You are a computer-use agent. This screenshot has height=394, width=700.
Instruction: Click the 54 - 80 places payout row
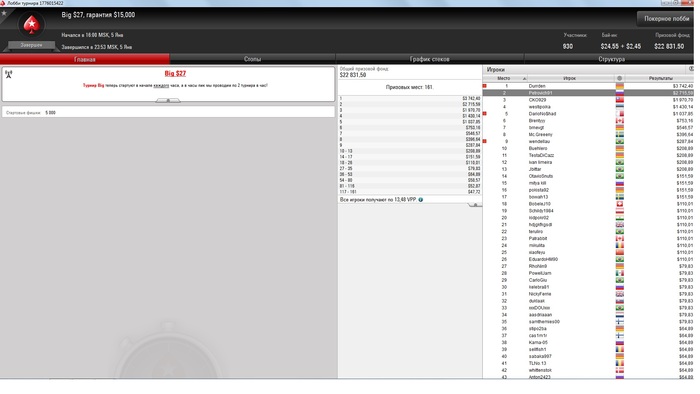410,180
